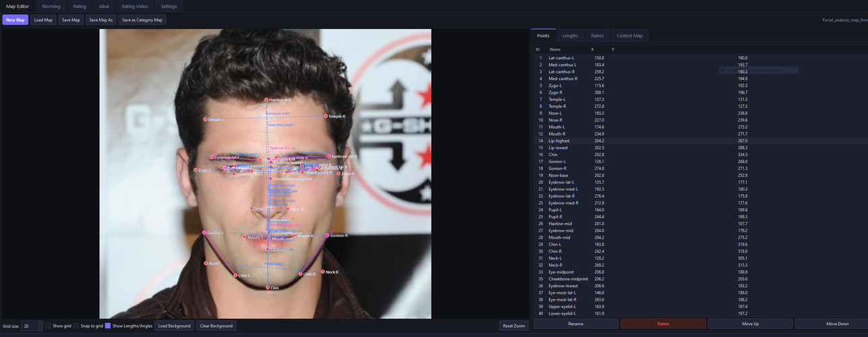Select the Lower-eyelid-L row
This screenshot has width=868, height=337.
700,313
